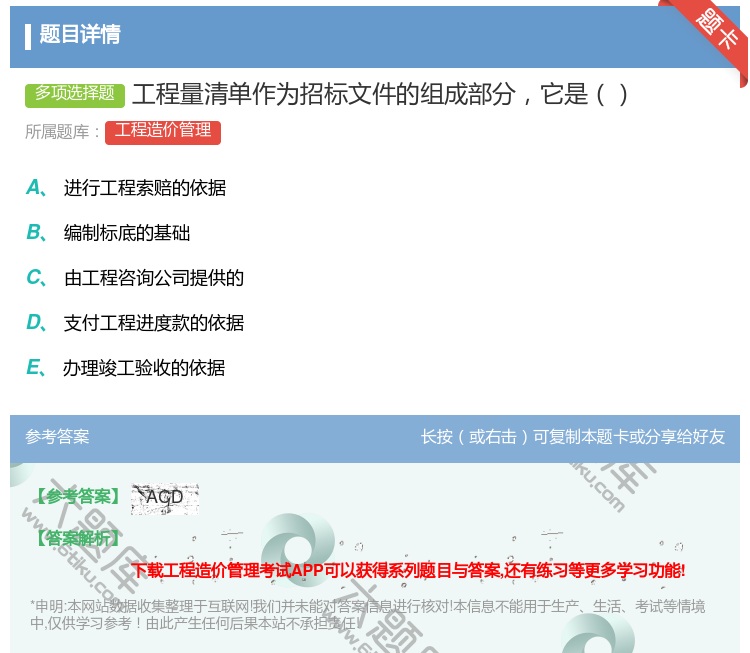Select option A 进行工程索赔的依据
750x653 pixels.
coord(126,188)
